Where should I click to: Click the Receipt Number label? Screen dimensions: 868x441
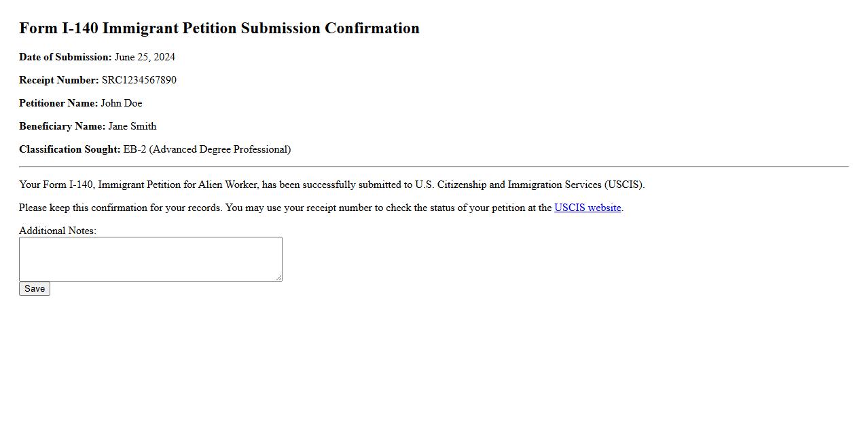(x=58, y=80)
